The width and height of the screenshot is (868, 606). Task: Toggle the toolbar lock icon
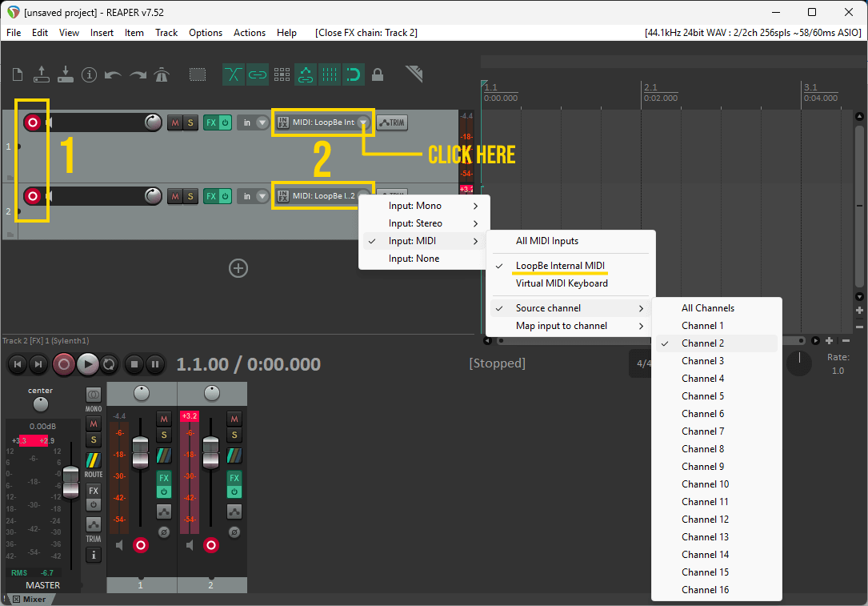pos(378,74)
